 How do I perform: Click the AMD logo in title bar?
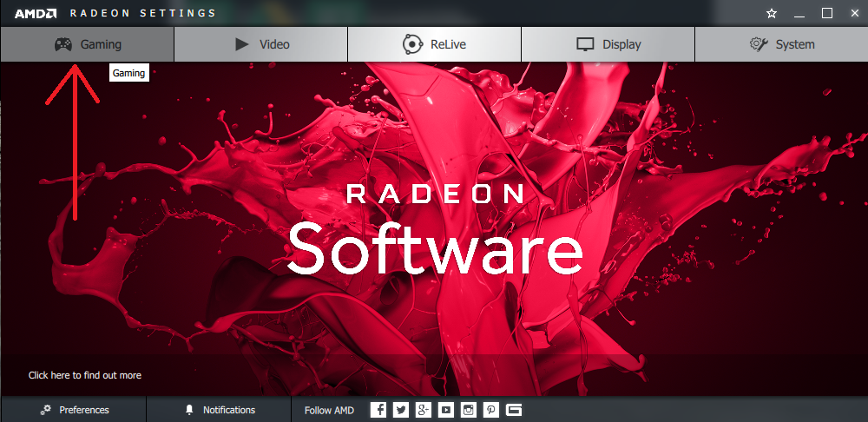pos(36,13)
